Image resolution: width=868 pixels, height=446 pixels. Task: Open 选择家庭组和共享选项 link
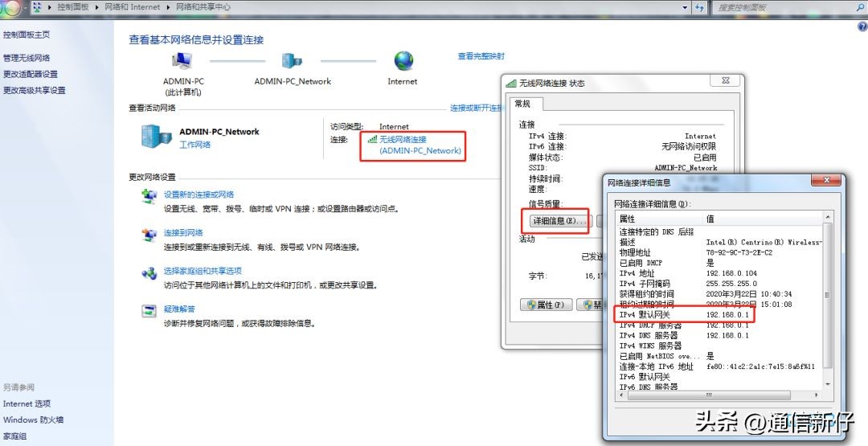203,271
